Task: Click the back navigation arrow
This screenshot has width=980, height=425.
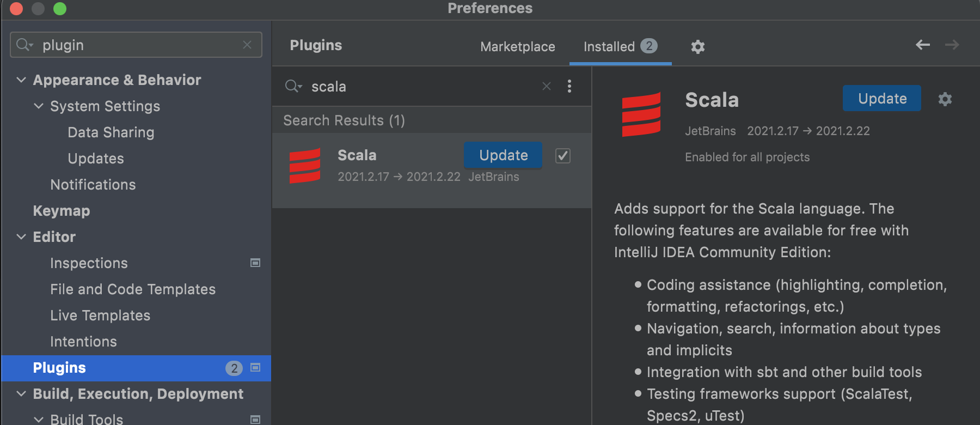Action: 922,45
